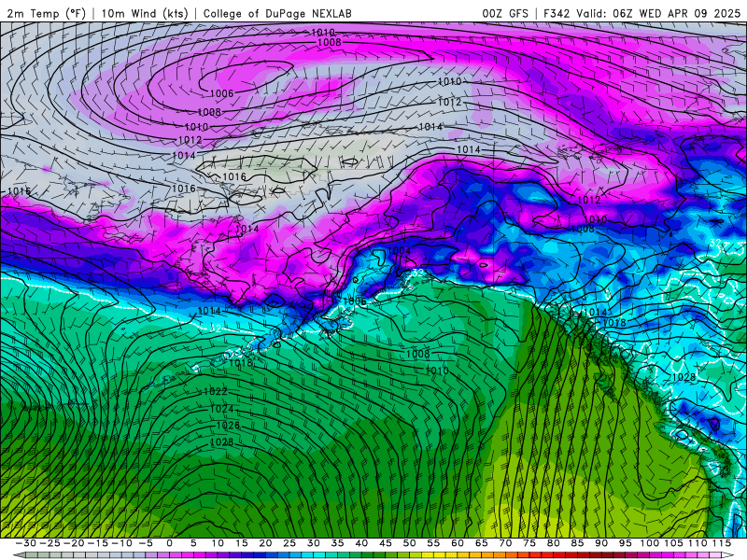Click the "10m Wind (kts)" title text
Screen dimensions: 747x560
click(145, 13)
